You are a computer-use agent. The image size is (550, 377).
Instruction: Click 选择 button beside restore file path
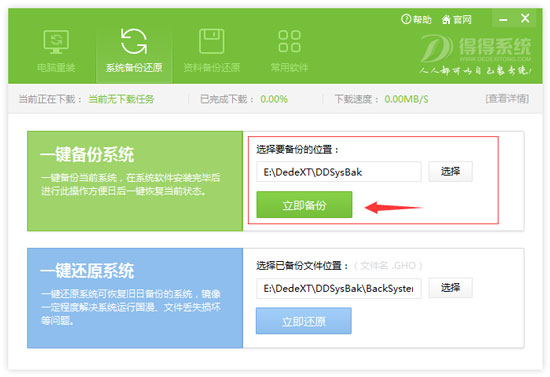(450, 288)
